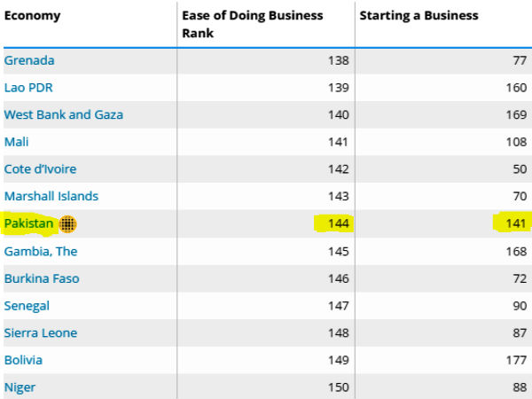532x399 pixels.
Task: Click Pakistan's highlighted rank value 144
Action: tap(339, 224)
